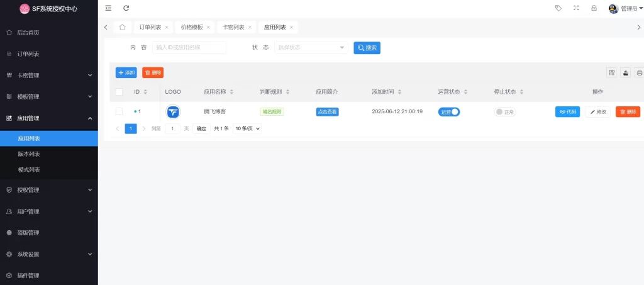Collapse sidebar with the menu fold icon
The image size is (644, 285).
[108, 8]
